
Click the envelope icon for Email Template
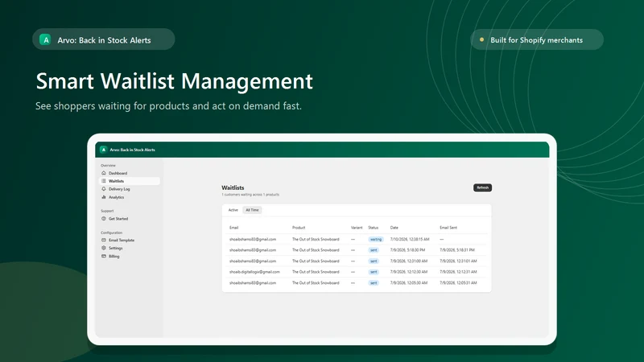pyautogui.click(x=104, y=240)
